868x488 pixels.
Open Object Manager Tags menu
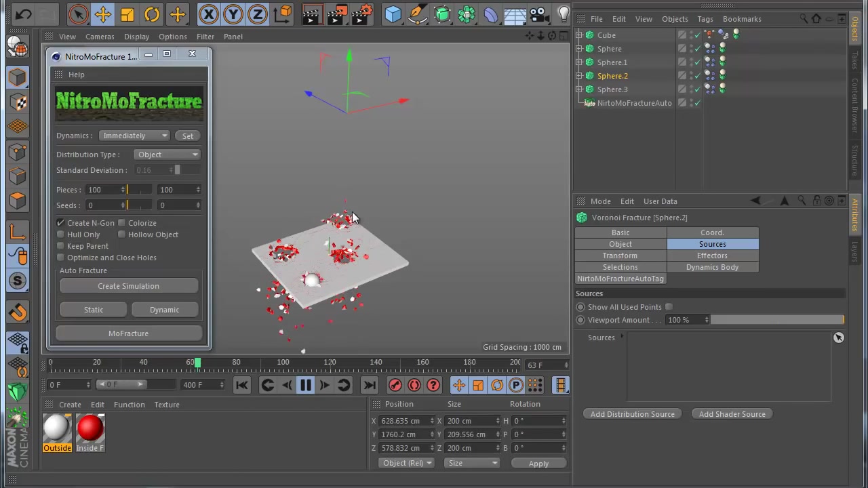pyautogui.click(x=705, y=19)
